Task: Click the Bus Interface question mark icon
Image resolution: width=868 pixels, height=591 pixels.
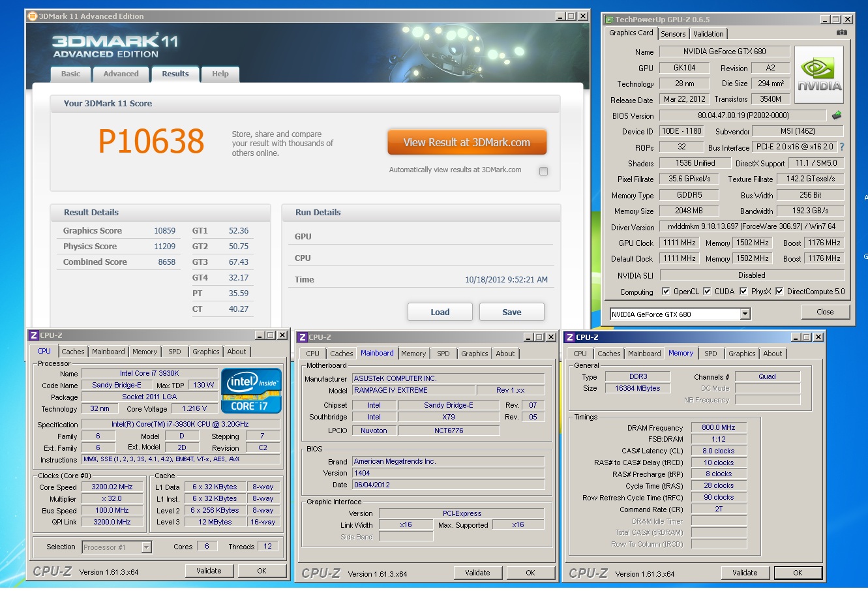Action: point(842,147)
